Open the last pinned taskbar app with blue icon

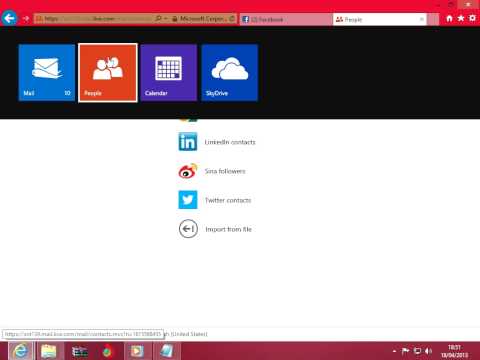(166, 351)
